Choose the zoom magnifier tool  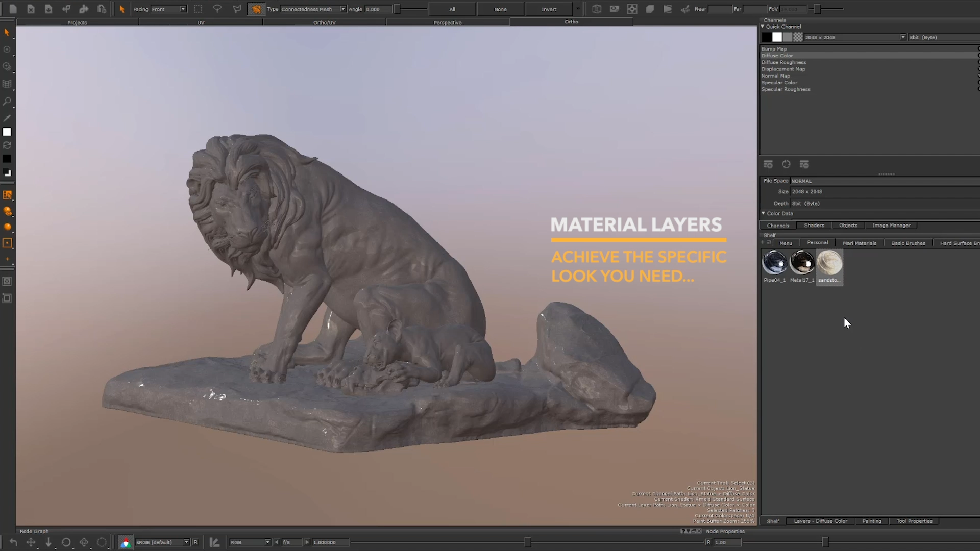(7, 102)
